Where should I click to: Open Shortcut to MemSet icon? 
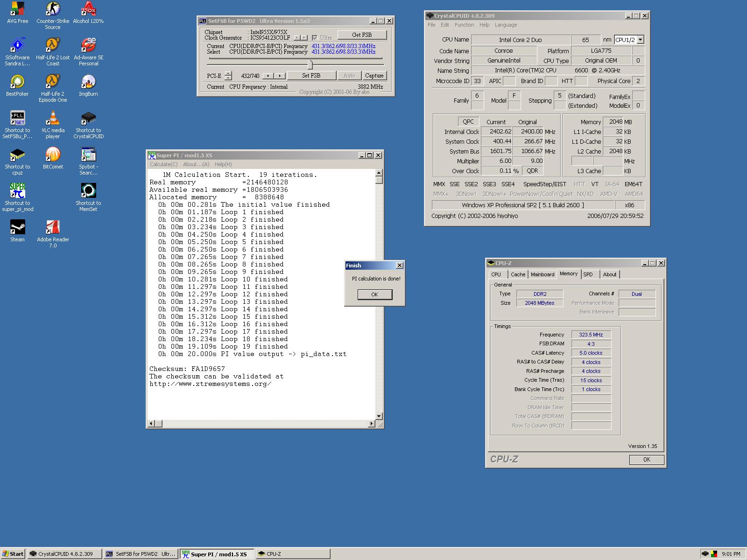point(88,197)
